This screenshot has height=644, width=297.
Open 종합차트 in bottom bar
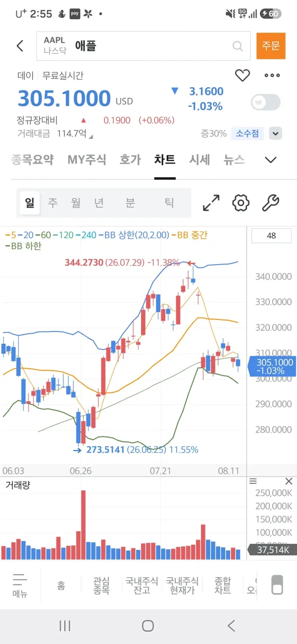(223, 586)
